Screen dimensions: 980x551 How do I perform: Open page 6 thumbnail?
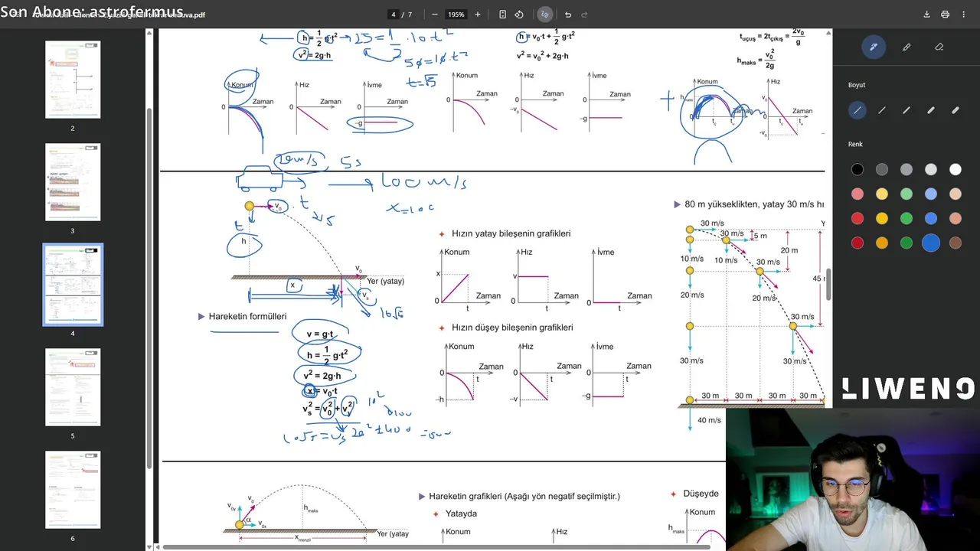[x=73, y=490]
